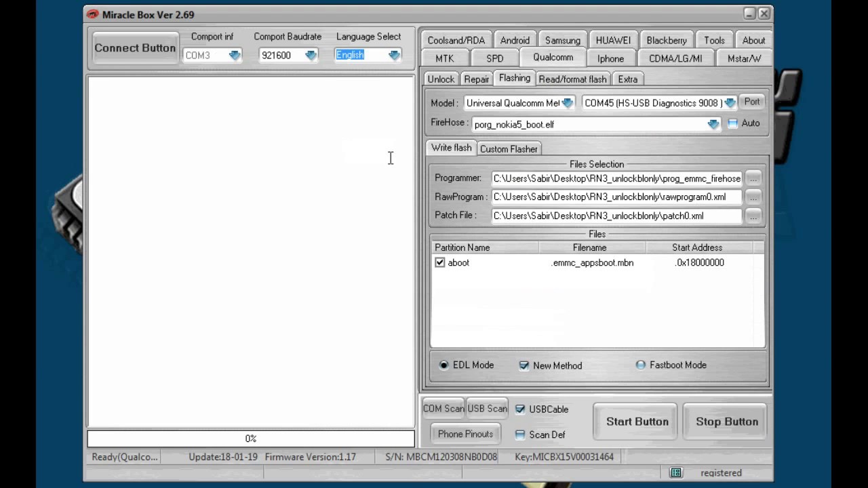
Task: Switch to the Unlock sub-tab
Action: click(x=441, y=79)
